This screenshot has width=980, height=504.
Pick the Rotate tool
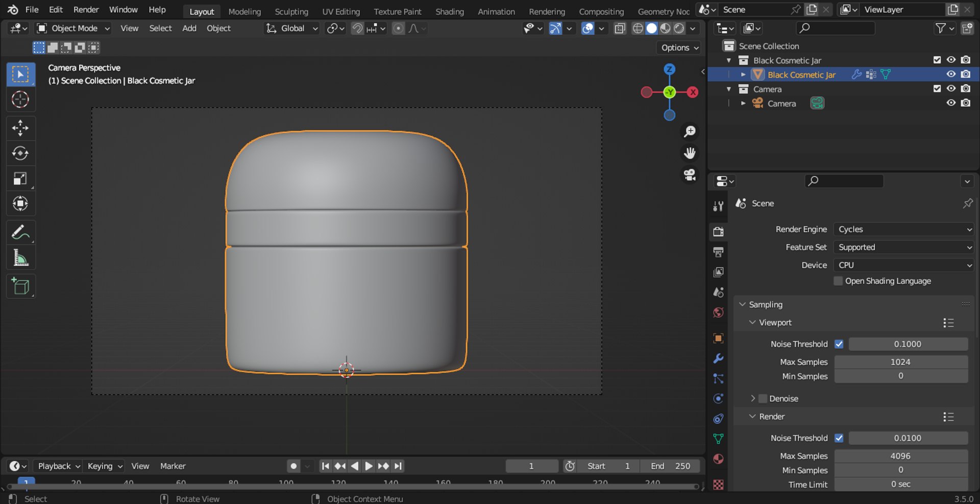tap(20, 153)
